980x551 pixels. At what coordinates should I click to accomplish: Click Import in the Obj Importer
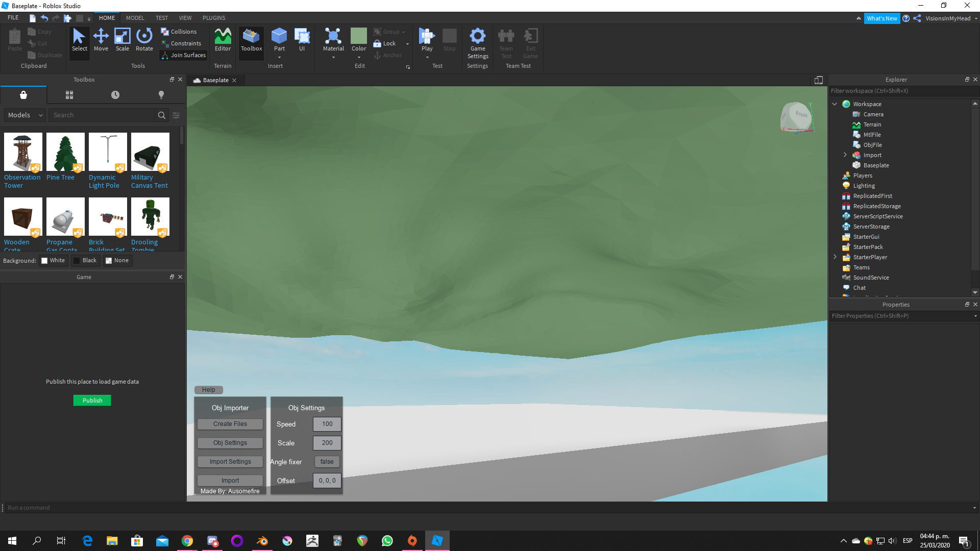[x=230, y=480]
